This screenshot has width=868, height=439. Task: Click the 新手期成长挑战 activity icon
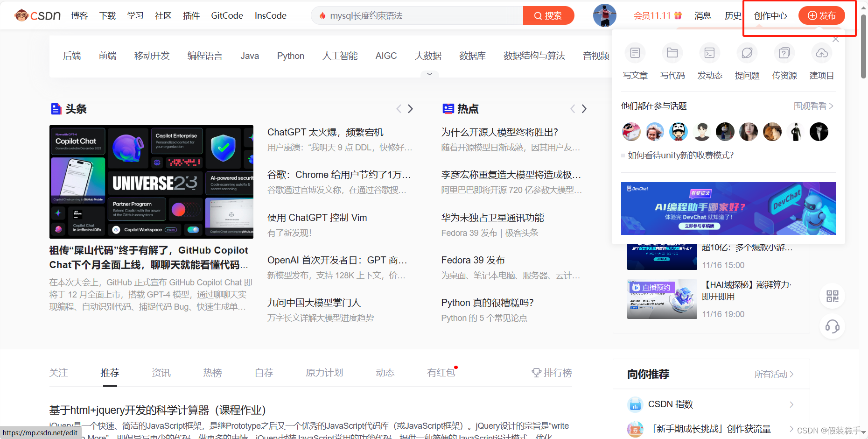click(635, 429)
